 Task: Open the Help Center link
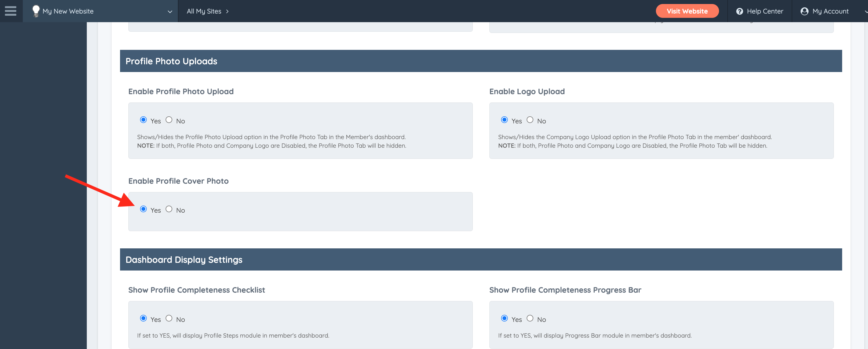pos(765,11)
